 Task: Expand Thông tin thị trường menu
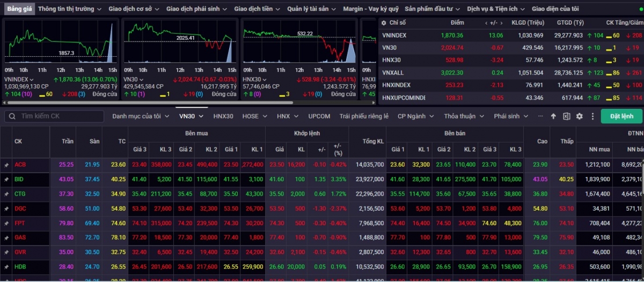(x=70, y=9)
